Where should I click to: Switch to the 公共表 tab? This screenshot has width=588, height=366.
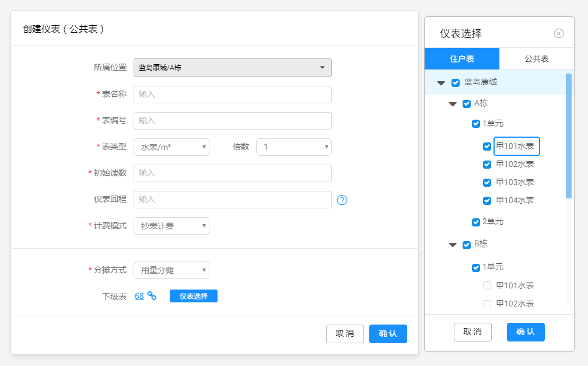[x=536, y=59]
